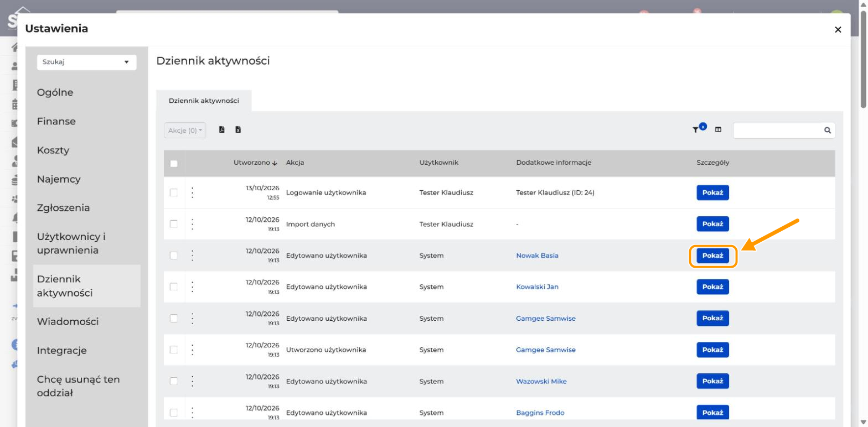Tick checkbox for Nowak Basia row
This screenshot has height=427, width=868.
pos(174,256)
